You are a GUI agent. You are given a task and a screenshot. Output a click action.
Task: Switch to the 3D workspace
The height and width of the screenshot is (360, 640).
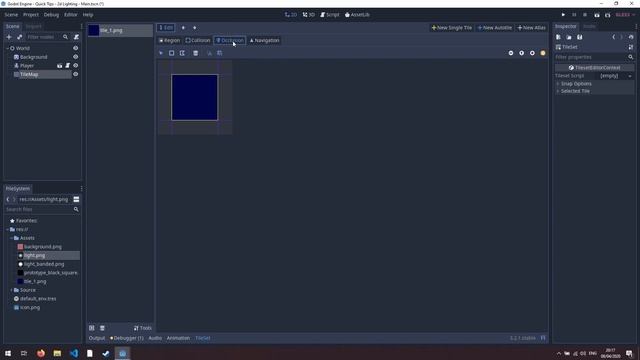tap(309, 15)
